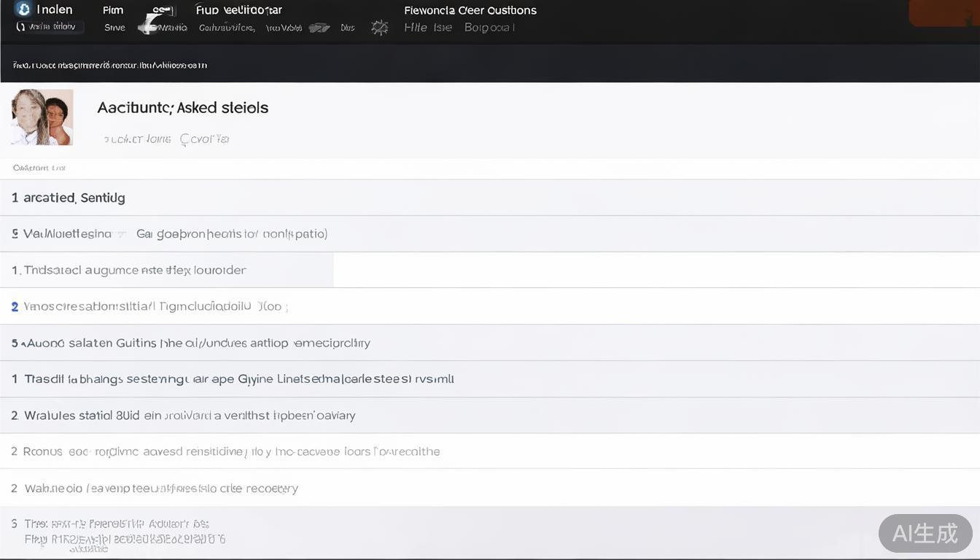Image resolution: width=980 pixels, height=560 pixels.
Task: Click the 'AI生成' badge at bottom right
Action: (x=925, y=533)
